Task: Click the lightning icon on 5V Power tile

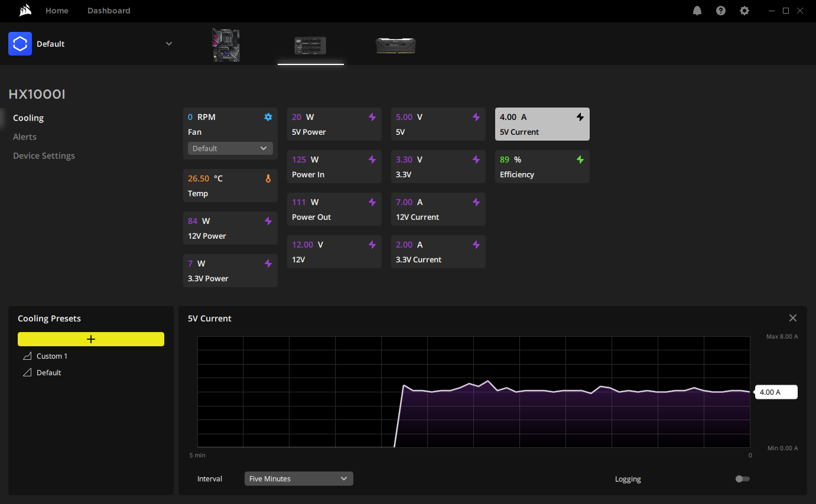Action: [372, 117]
